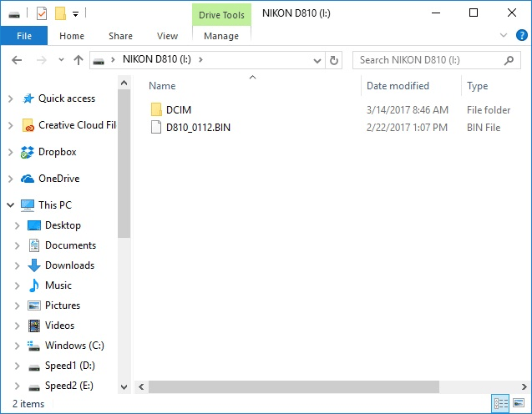532x414 pixels.
Task: Navigate up one level with the Up arrow
Action: pos(79,60)
